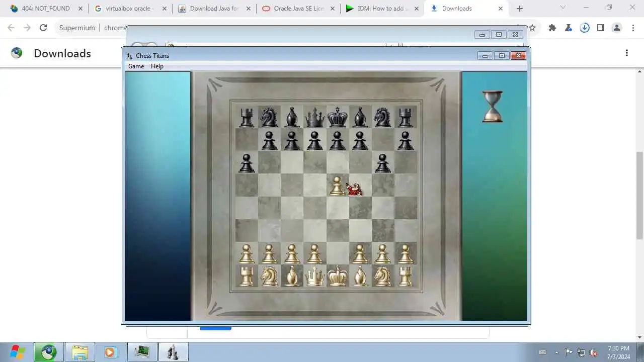Go back in the browser

tap(11, 28)
